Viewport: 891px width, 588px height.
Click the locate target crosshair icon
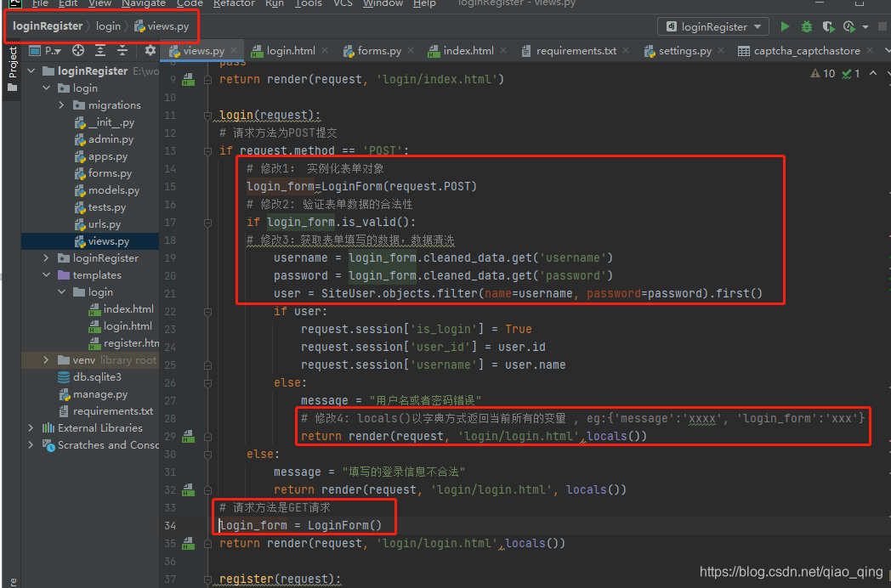coord(78,51)
